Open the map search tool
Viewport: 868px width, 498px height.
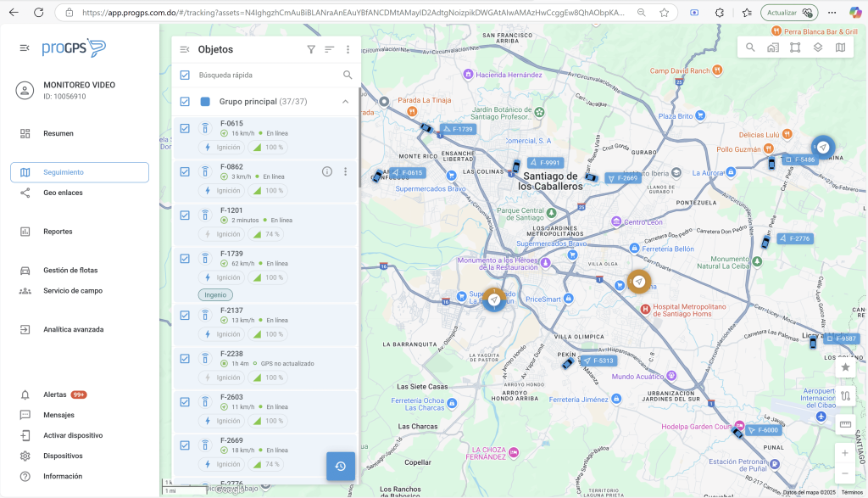pyautogui.click(x=750, y=48)
